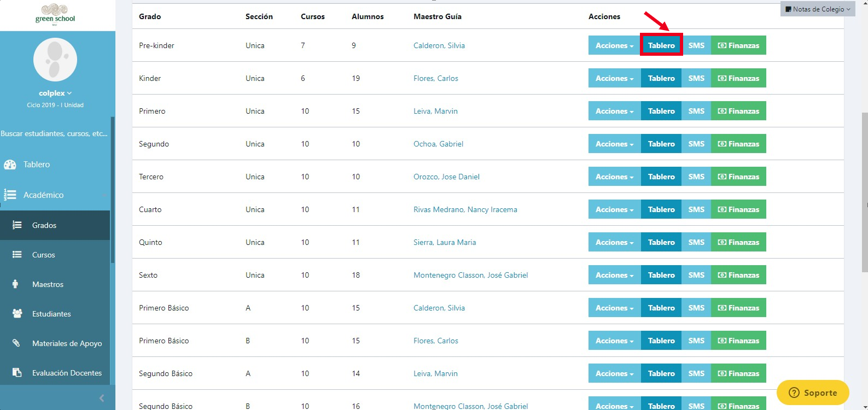Click the Materiales de Apoyo paperclip icon
This screenshot has height=410, width=868.
[x=16, y=343]
